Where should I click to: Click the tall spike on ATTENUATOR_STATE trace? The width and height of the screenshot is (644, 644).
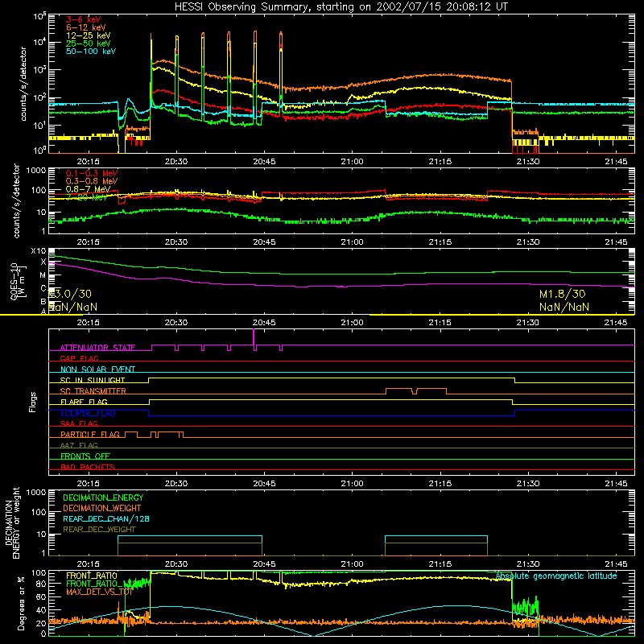pos(254,338)
